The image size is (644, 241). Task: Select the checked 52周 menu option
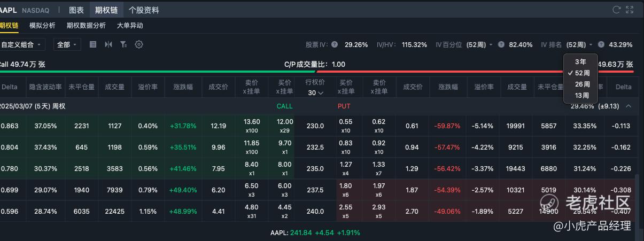pyautogui.click(x=580, y=73)
